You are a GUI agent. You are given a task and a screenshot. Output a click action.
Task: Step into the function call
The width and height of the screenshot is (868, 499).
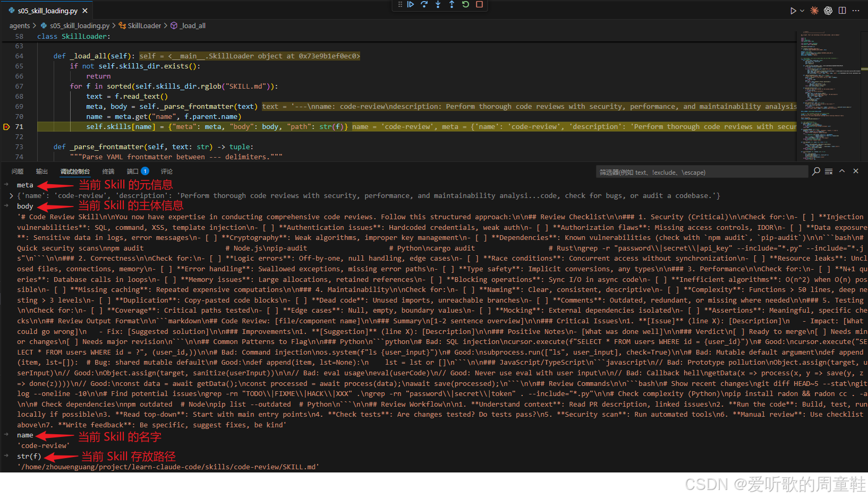[x=438, y=5]
